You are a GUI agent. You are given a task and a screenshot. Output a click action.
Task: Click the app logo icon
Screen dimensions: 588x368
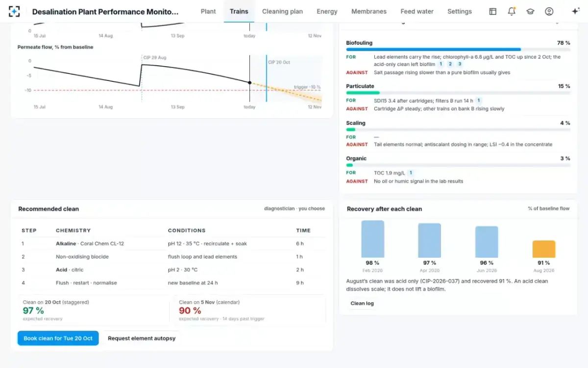pyautogui.click(x=15, y=11)
